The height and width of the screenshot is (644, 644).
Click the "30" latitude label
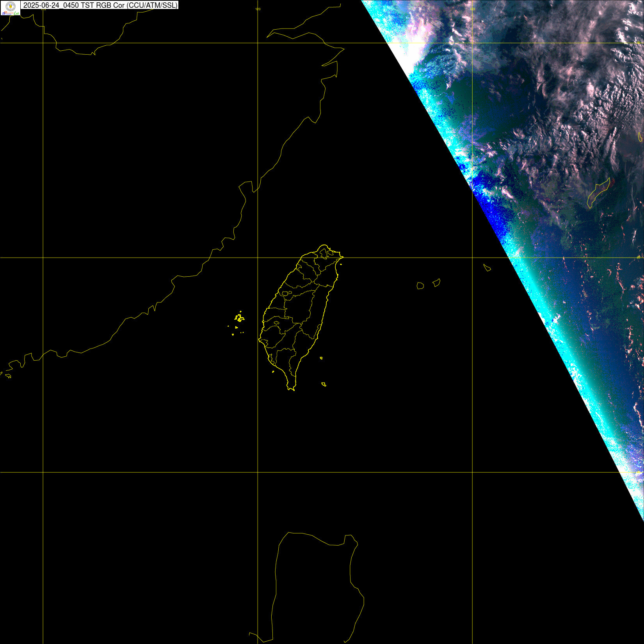(x=639, y=42)
